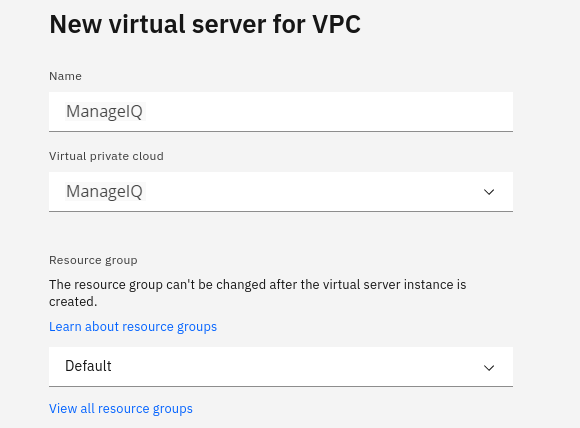Image resolution: width=580 pixels, height=428 pixels.
Task: Open the Virtual private cloud dropdown
Action: point(281,192)
